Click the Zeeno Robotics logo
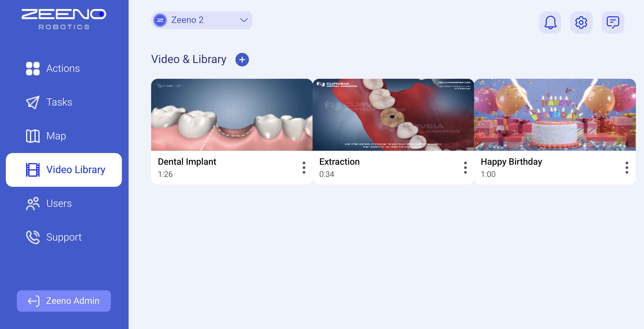This screenshot has width=644, height=329. pyautogui.click(x=64, y=19)
